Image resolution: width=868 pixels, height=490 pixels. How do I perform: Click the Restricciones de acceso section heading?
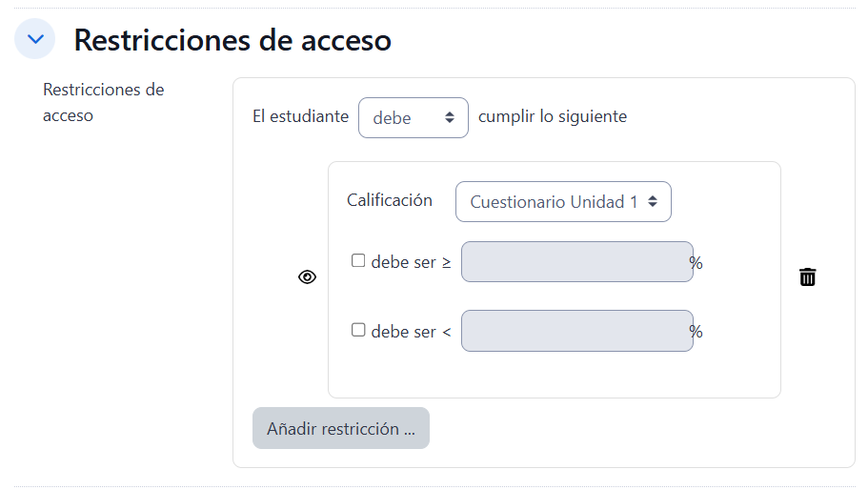pyautogui.click(x=232, y=40)
